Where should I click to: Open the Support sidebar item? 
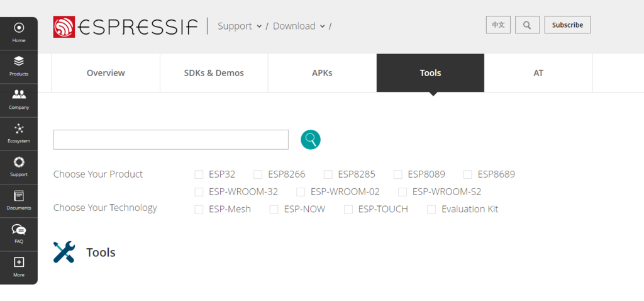(x=18, y=168)
